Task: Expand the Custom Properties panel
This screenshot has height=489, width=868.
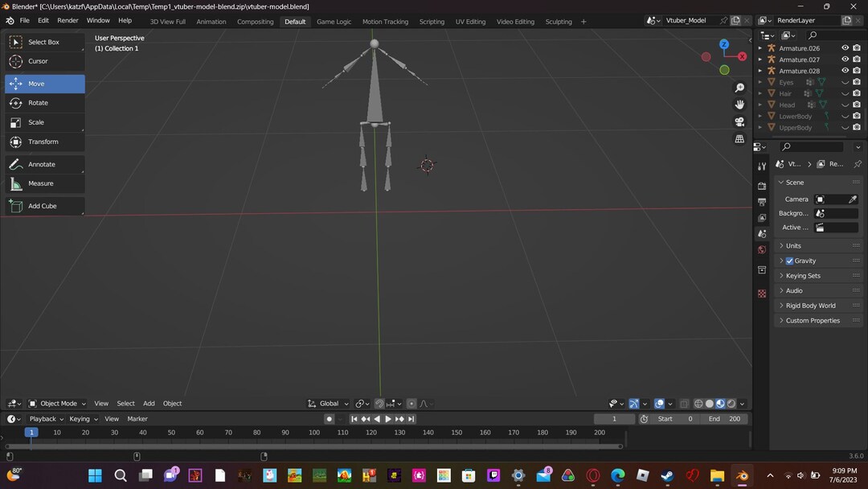Action: click(x=819, y=321)
